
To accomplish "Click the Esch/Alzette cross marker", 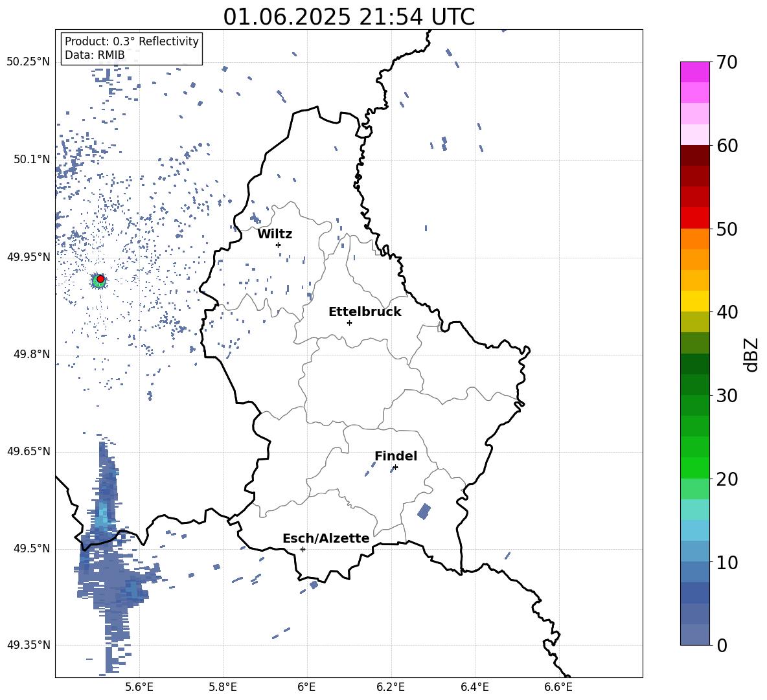I will [x=303, y=549].
